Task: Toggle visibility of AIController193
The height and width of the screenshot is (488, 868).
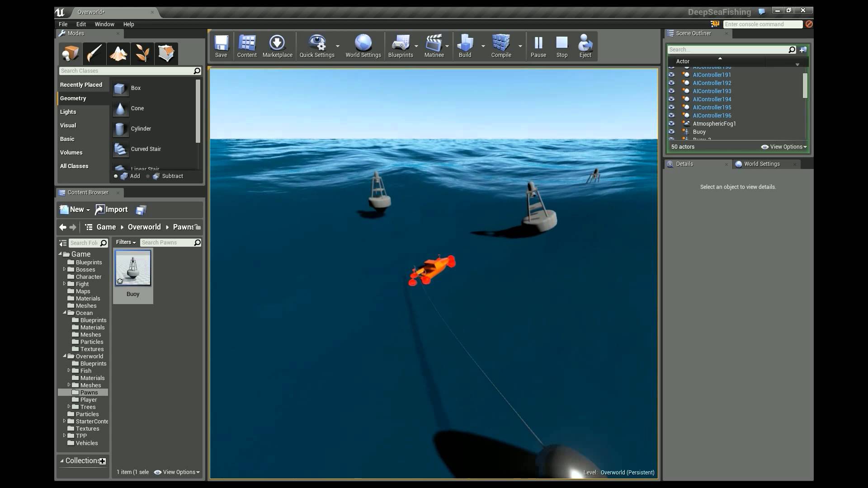Action: pos(671,91)
